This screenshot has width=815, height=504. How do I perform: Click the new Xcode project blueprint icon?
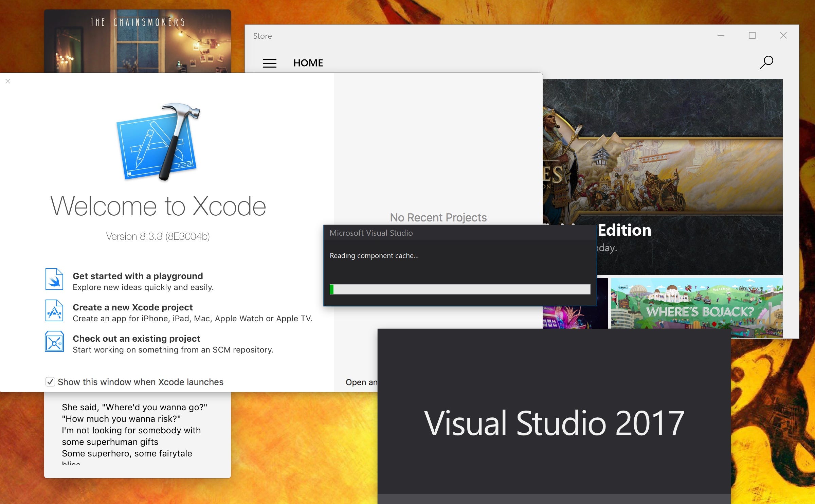[x=54, y=310]
